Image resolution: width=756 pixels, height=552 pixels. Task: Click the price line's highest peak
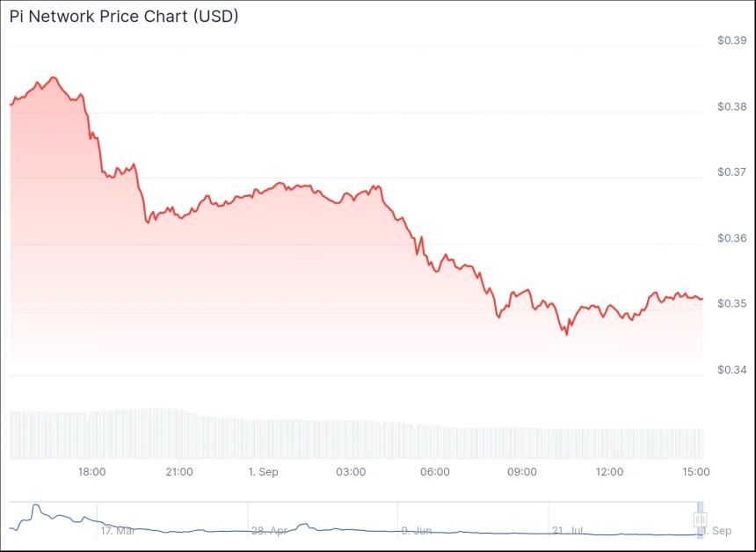[x=53, y=77]
